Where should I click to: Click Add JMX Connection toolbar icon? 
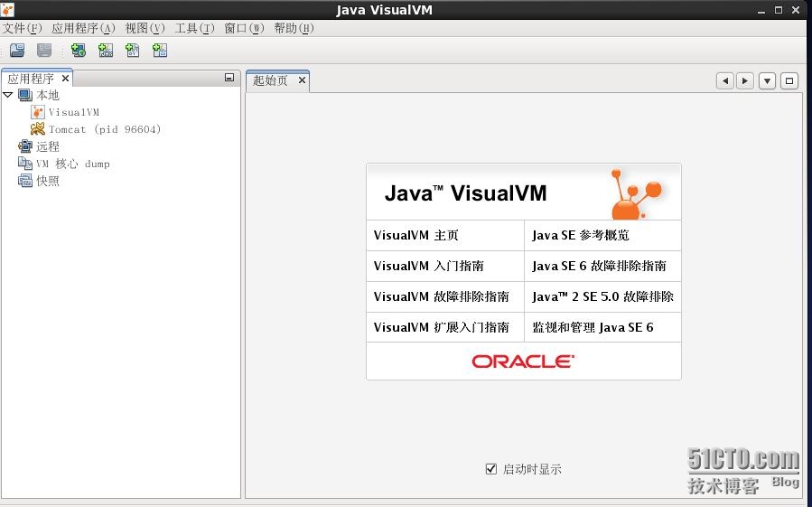[x=106, y=51]
